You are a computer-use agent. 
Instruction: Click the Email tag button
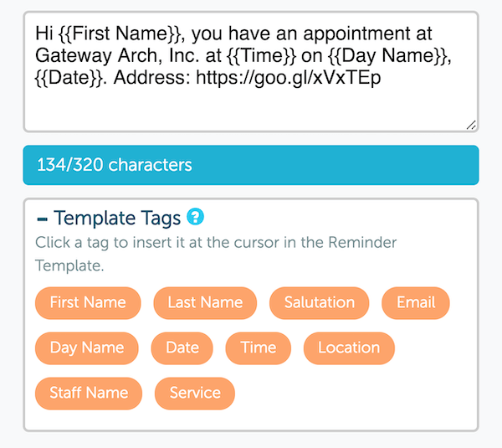coord(416,302)
